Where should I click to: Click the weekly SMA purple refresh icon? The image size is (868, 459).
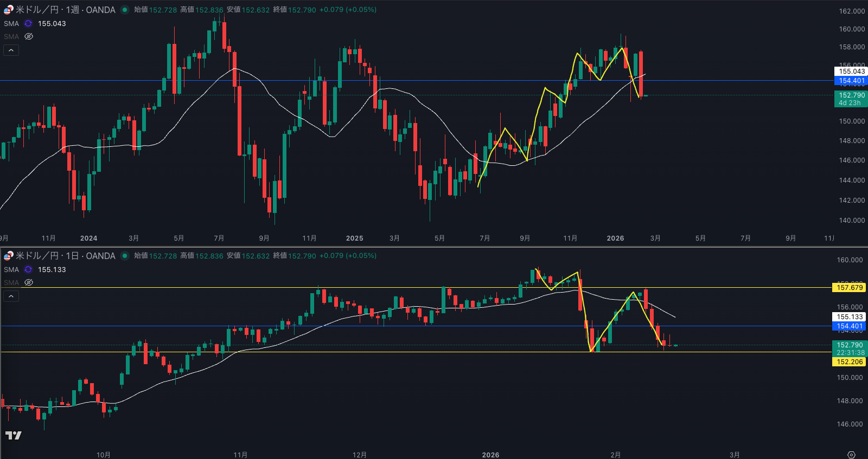28,24
